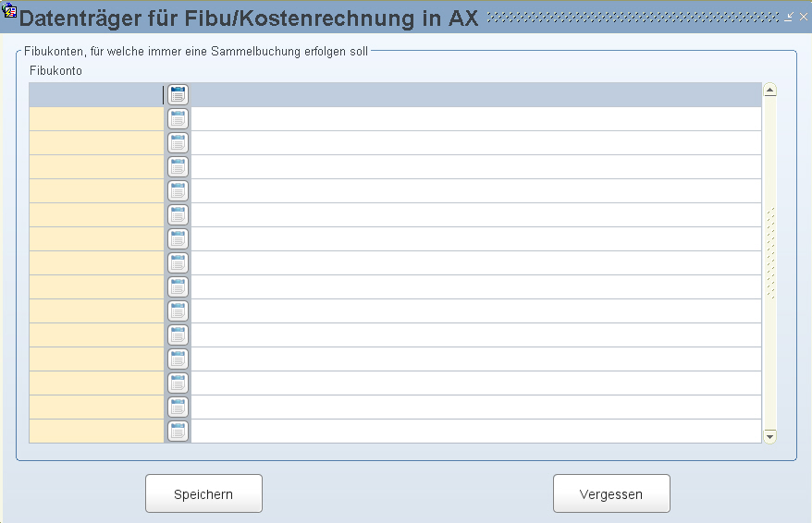Viewport: 812px width, 523px height.
Task: Select the second Fibukonto input field
Action: pos(96,119)
